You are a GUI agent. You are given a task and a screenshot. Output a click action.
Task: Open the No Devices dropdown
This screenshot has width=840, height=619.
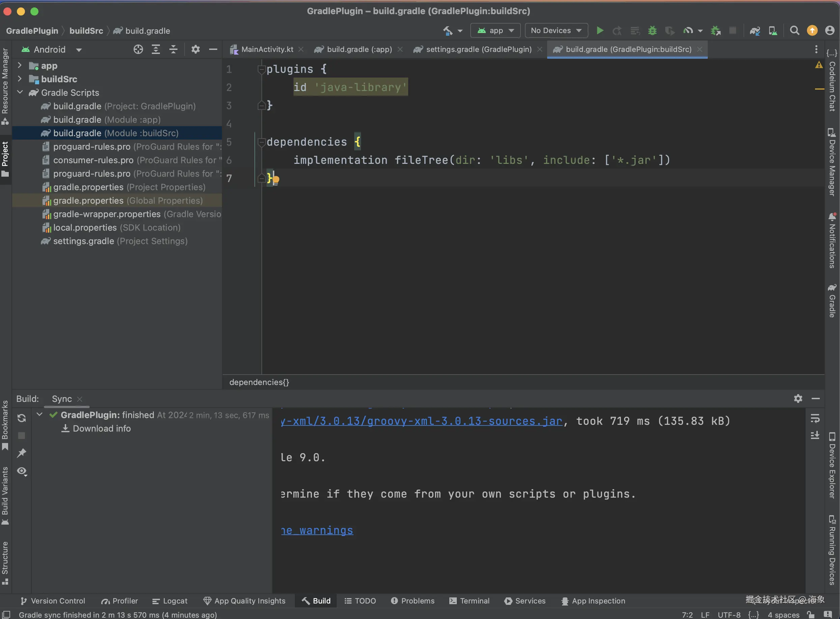(556, 30)
